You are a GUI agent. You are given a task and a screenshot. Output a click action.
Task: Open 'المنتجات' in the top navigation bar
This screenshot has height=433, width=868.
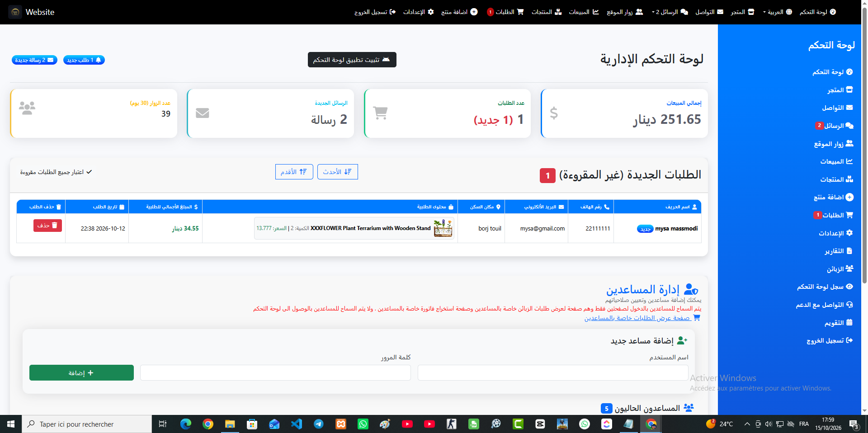[547, 12]
